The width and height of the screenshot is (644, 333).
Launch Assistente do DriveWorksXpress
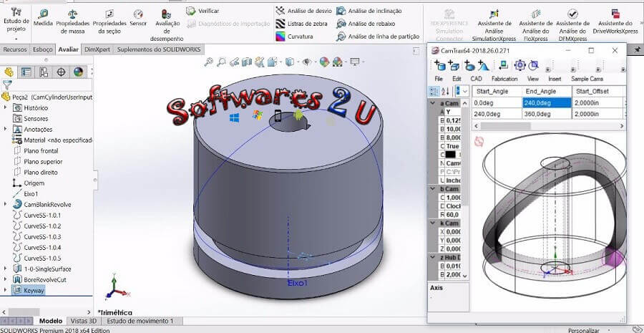pyautogui.click(x=615, y=21)
